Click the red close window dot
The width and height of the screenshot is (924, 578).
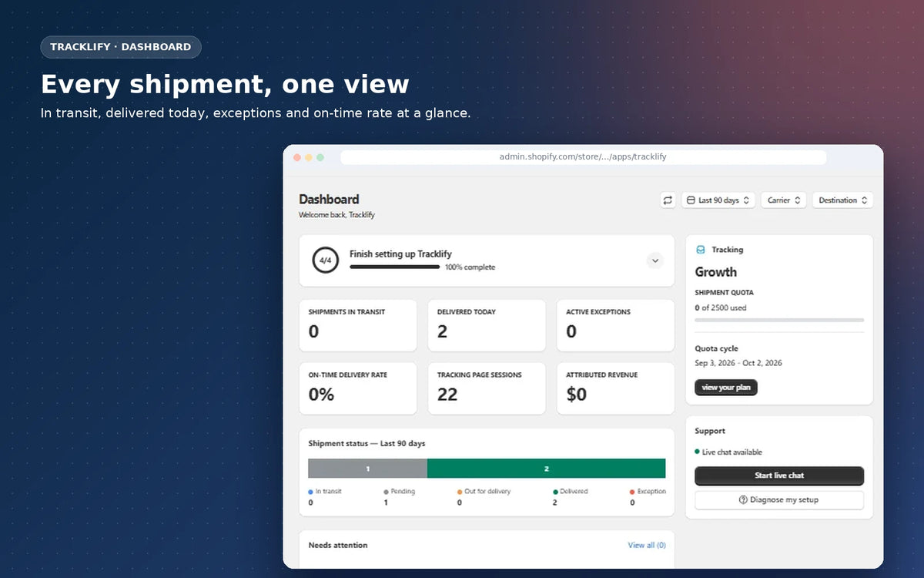coord(297,157)
